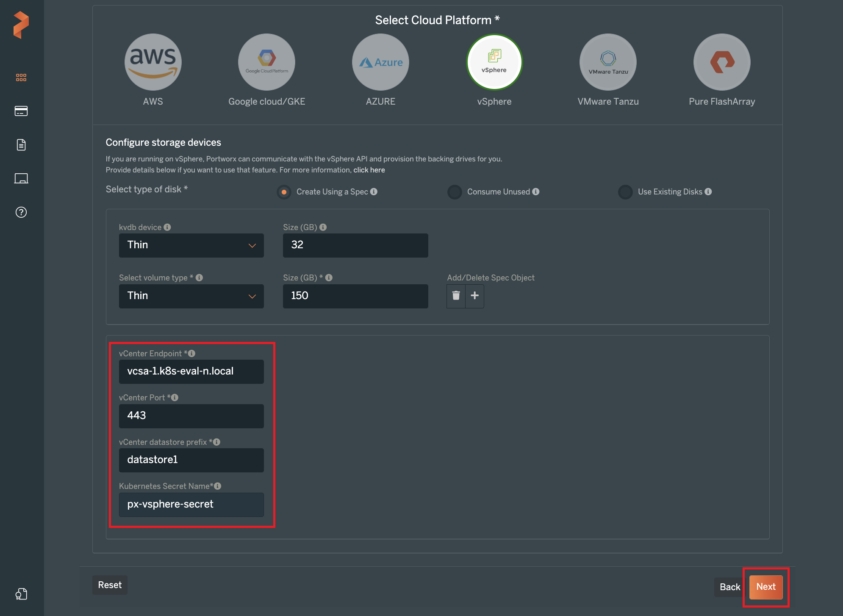Screen dimensions: 843x616
Task: Select the vSphere cloud platform
Action: [494, 62]
